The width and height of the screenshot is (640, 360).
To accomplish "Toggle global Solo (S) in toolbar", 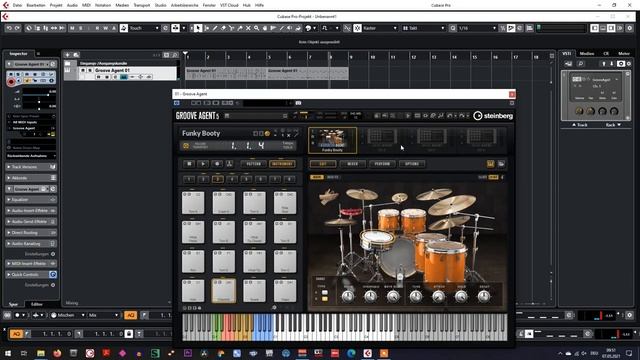I will (x=81, y=28).
